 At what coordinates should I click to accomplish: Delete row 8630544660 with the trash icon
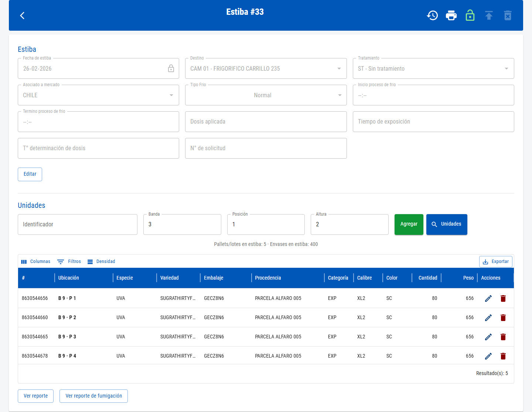point(503,318)
